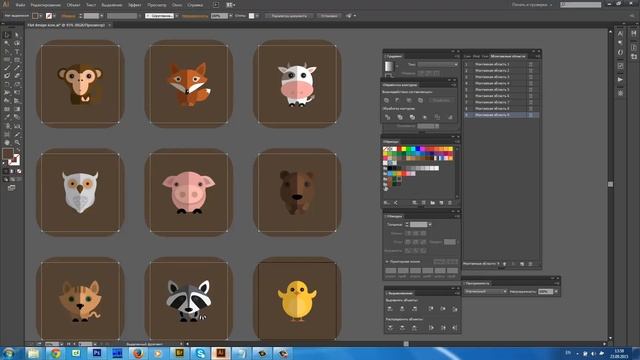Click Unite shape mode in Pathfinder panel
The image size is (640, 360).
pos(387,100)
